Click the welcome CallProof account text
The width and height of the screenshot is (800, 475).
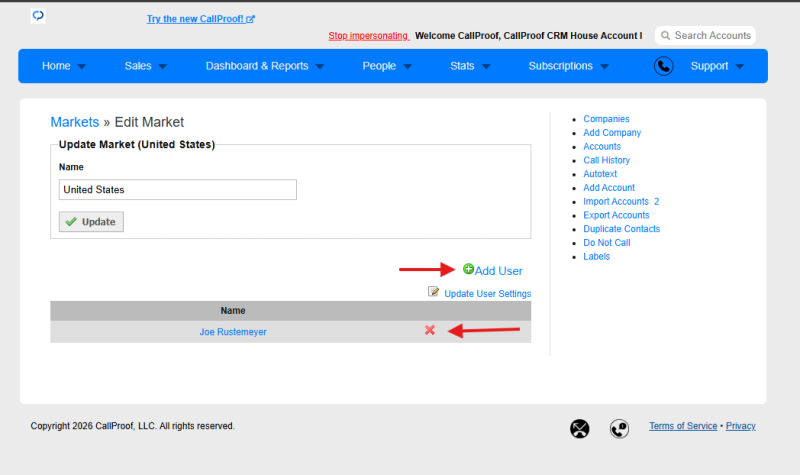[529, 36]
